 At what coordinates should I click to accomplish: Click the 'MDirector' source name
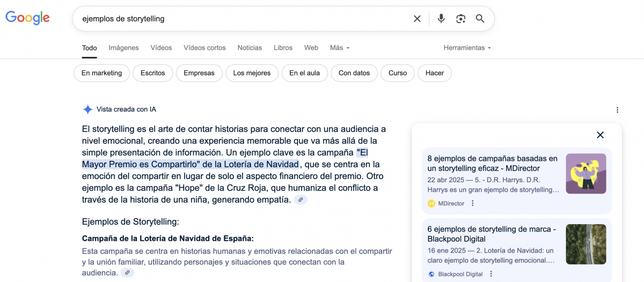451,204
